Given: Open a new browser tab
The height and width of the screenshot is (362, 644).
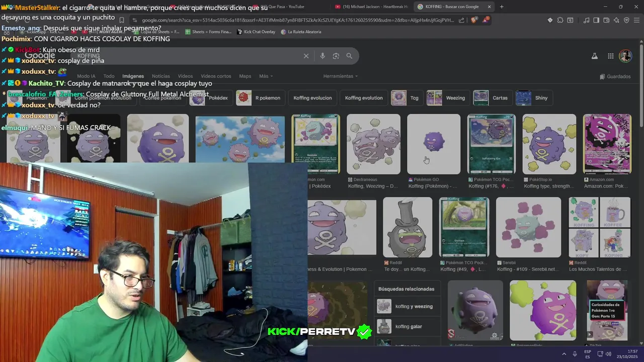Looking at the screenshot, I should click(x=502, y=7).
